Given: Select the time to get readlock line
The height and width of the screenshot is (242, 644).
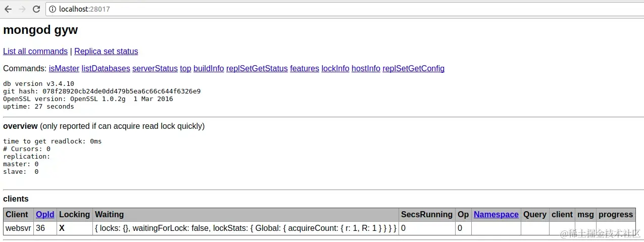Looking at the screenshot, I should (53, 141).
